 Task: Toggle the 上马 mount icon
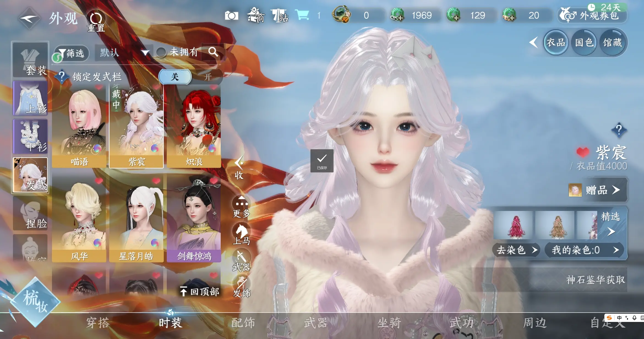tap(241, 234)
